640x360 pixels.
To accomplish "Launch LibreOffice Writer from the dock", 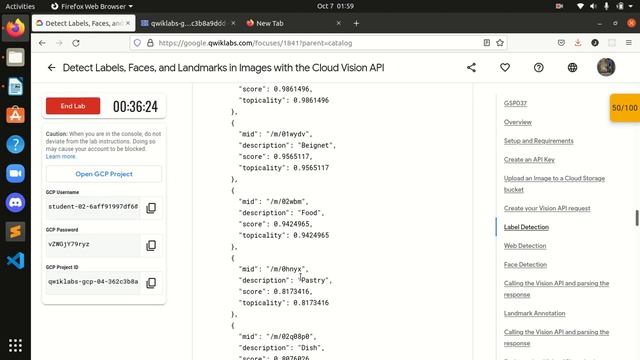I will click(16, 87).
